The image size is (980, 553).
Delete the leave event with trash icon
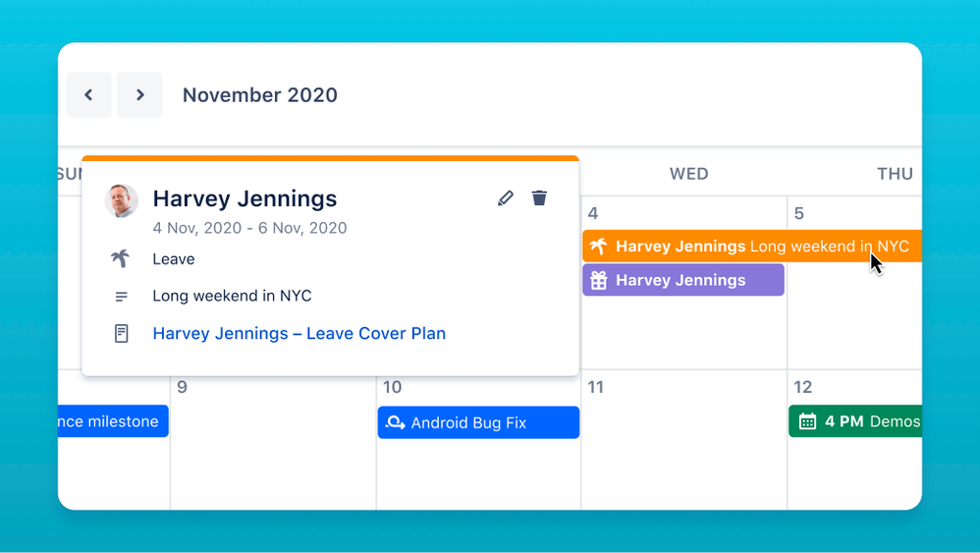click(x=539, y=197)
